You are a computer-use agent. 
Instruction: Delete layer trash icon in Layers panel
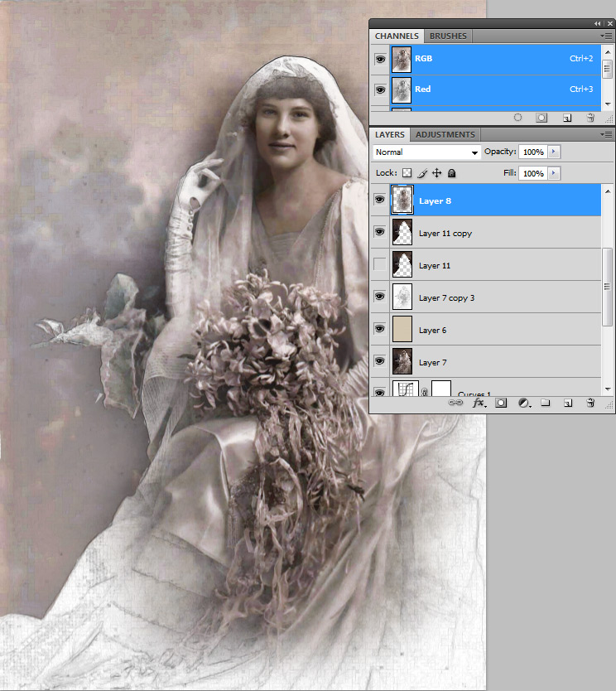pyautogui.click(x=591, y=403)
